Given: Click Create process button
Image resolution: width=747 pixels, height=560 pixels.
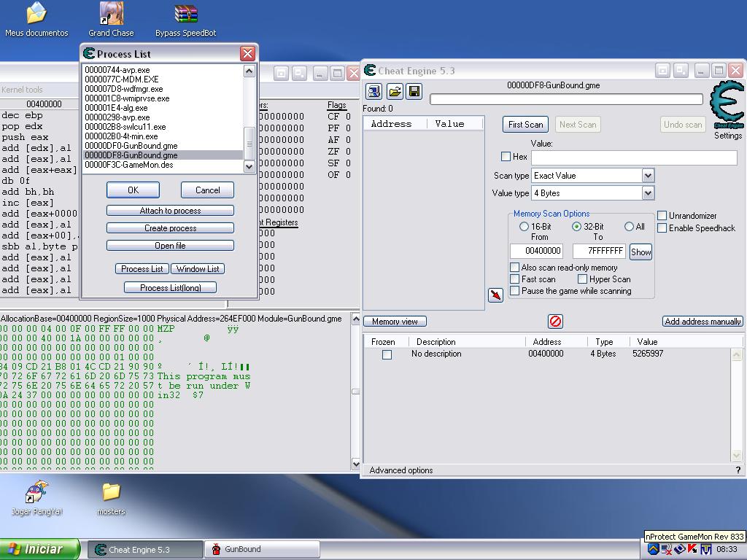Looking at the screenshot, I should pos(170,228).
